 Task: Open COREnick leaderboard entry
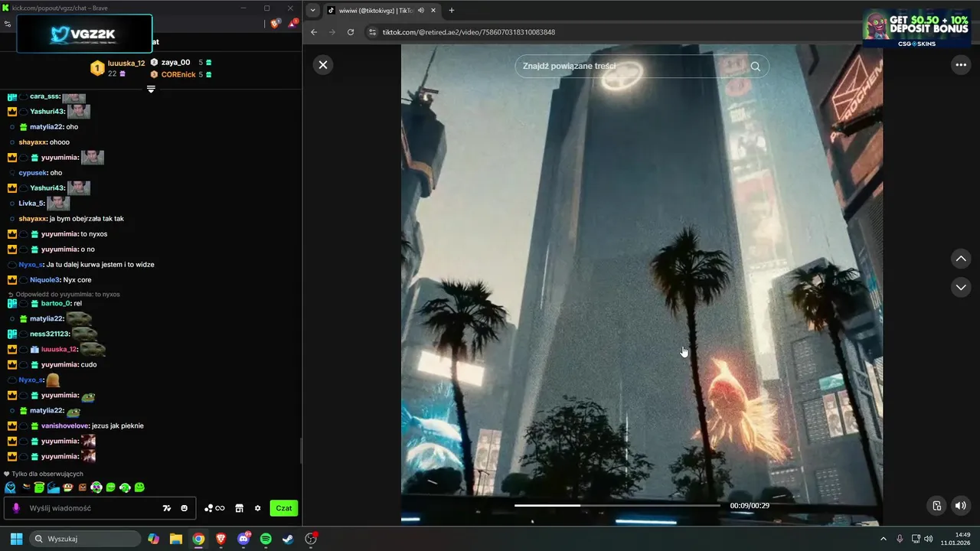pyautogui.click(x=181, y=74)
